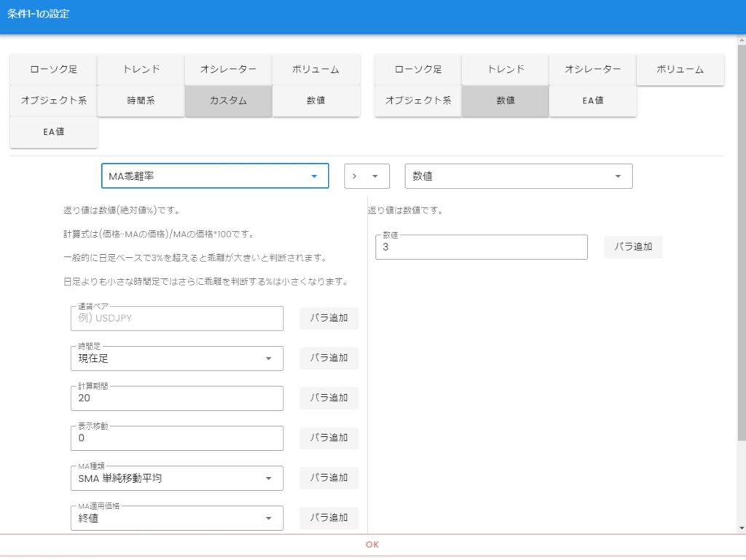Click パラ追加 next to MA種類
The width and height of the screenshot is (746, 560).
[x=329, y=478]
